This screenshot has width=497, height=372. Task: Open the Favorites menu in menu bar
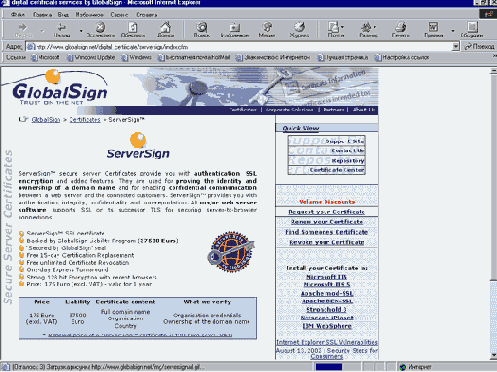[89, 15]
